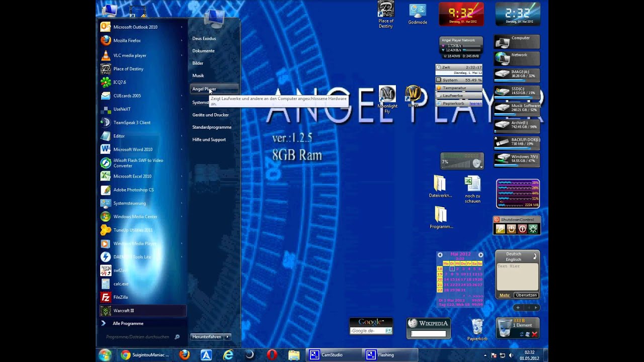Click Übersetzen button in translator gadget
Viewport: 644px width, 362px height.
point(526,295)
